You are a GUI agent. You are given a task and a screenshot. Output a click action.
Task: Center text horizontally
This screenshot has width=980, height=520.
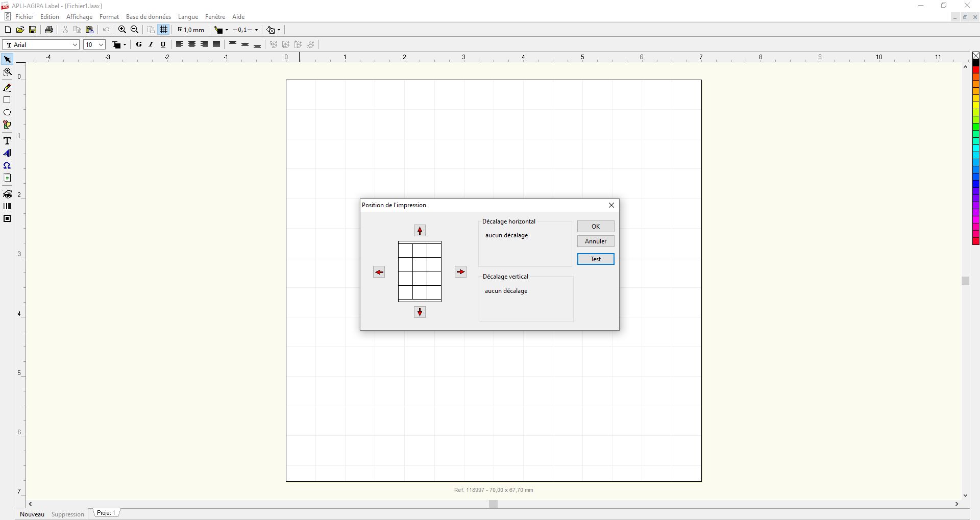(x=192, y=44)
